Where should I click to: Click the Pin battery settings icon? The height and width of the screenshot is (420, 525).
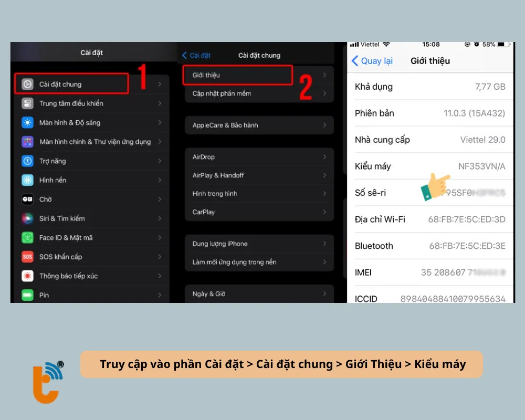click(28, 295)
